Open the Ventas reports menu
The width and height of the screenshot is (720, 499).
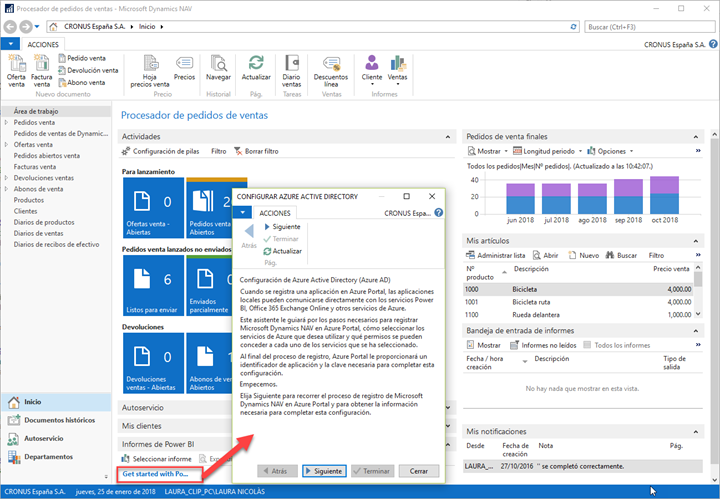pyautogui.click(x=397, y=70)
